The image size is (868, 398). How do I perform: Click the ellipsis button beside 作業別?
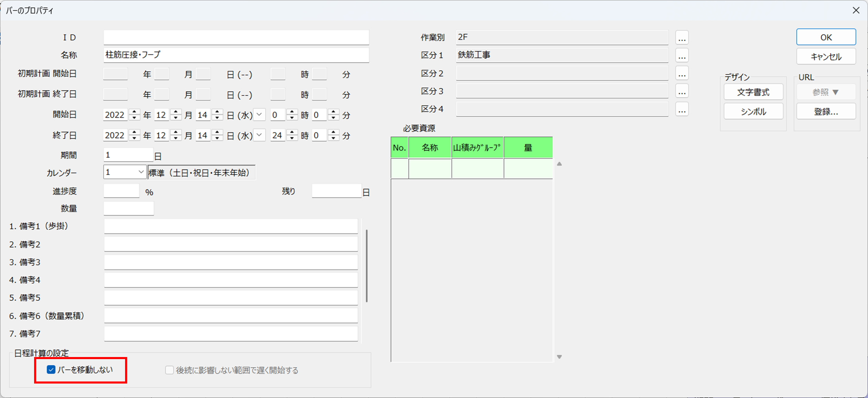pos(682,38)
